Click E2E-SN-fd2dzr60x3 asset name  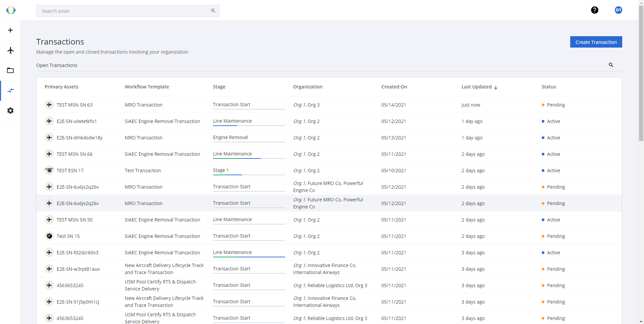pyautogui.click(x=77, y=253)
